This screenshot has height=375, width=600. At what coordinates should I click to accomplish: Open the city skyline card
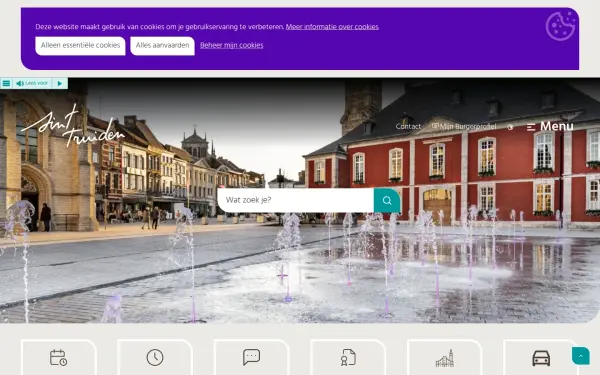point(445,357)
